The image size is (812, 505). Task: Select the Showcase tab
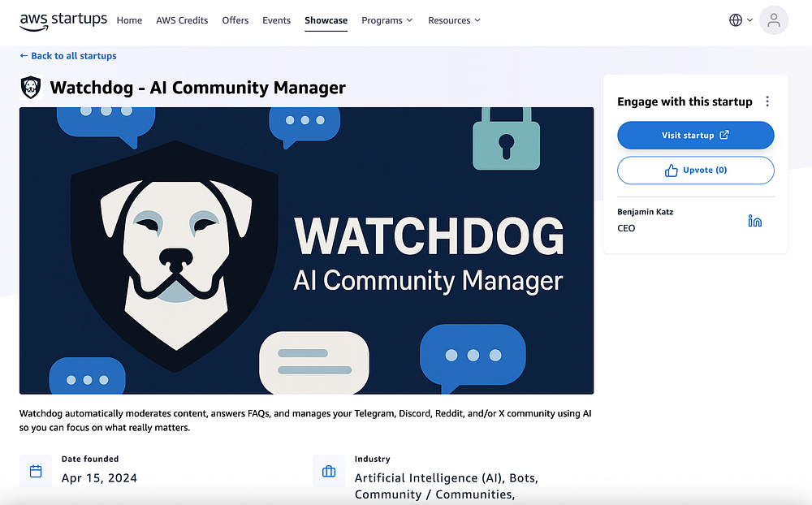(x=326, y=20)
